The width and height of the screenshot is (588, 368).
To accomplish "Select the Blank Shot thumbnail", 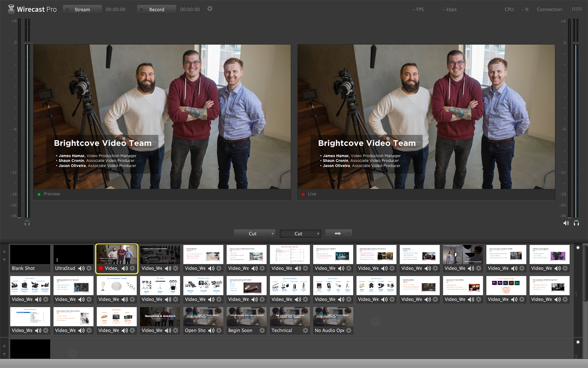I will click(x=30, y=255).
